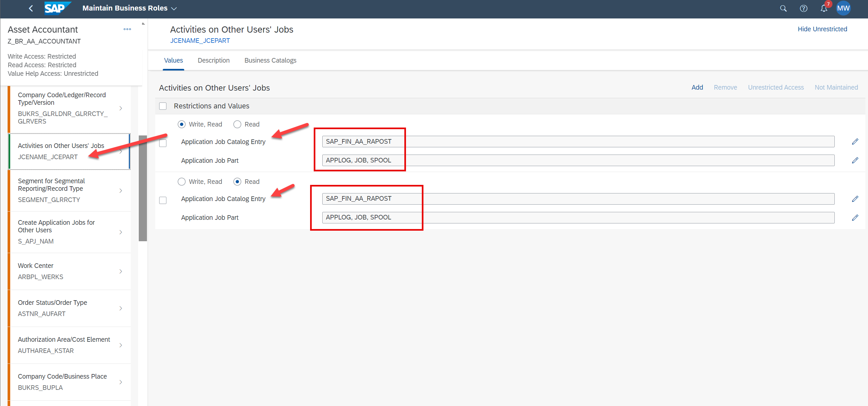Click the left panel vertical scrollbar thumb
868x406 pixels.
(143, 188)
